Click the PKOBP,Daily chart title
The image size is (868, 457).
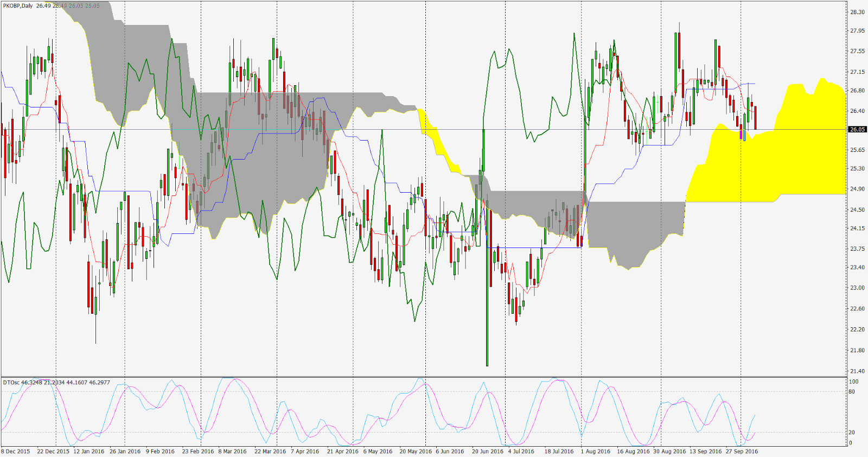pyautogui.click(x=18, y=5)
